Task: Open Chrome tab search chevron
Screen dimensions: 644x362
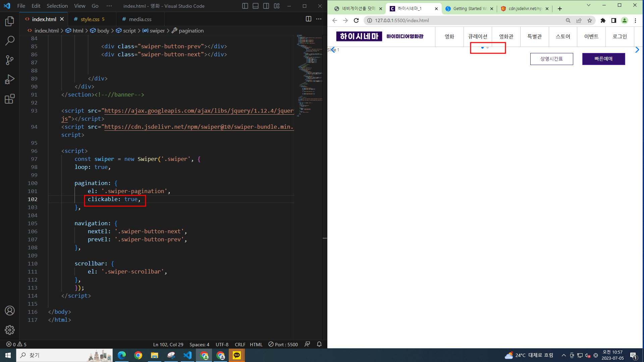Action: click(x=588, y=5)
